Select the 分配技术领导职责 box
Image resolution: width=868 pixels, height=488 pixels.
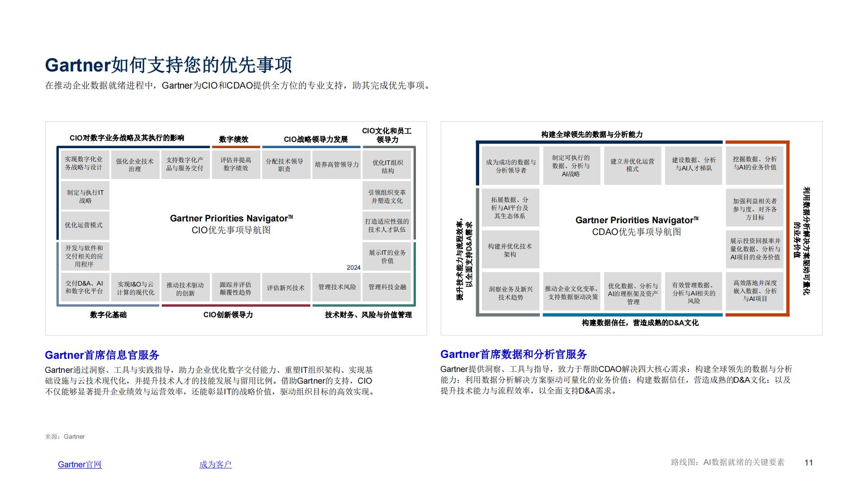286,165
